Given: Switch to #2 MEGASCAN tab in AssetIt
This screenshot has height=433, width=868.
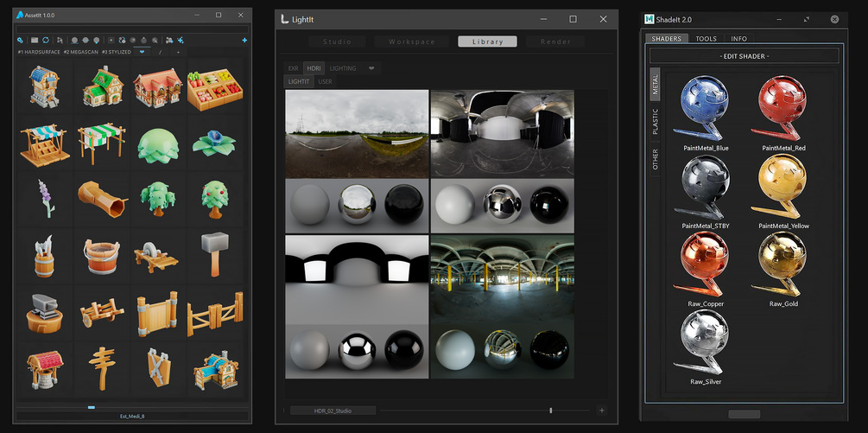Looking at the screenshot, I should point(81,52).
